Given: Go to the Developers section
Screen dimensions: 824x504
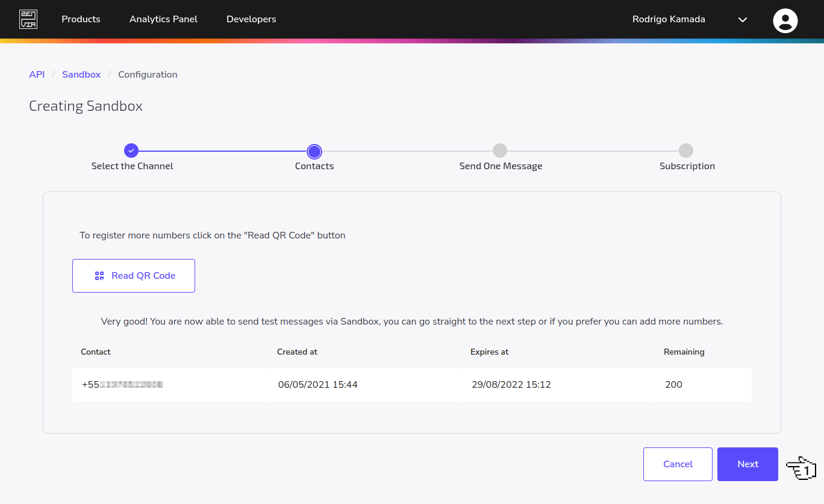Looking at the screenshot, I should (x=251, y=19).
